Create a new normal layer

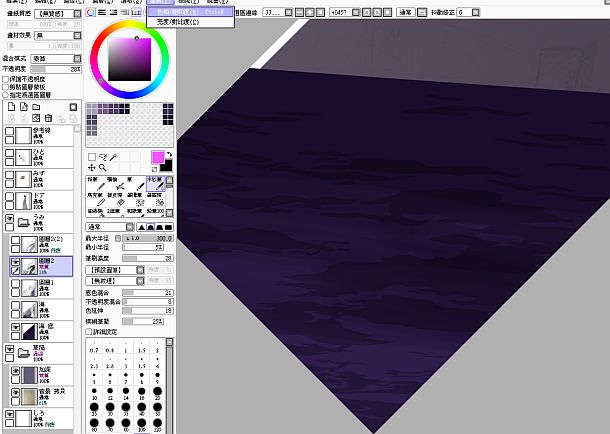(12, 107)
